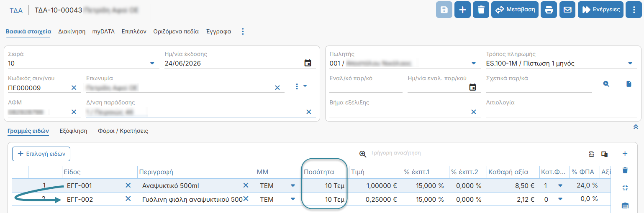
Task: Print the document using printer icon
Action: pos(549,10)
